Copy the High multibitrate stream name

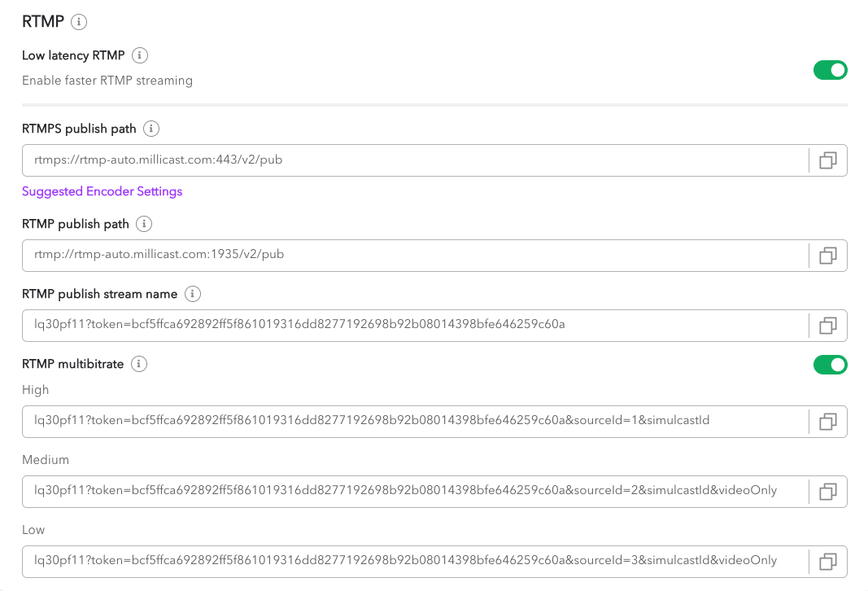click(x=828, y=421)
